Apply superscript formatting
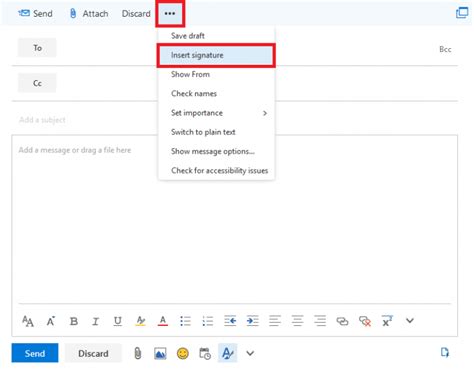Screen dimensions: 474x374 [x=387, y=321]
